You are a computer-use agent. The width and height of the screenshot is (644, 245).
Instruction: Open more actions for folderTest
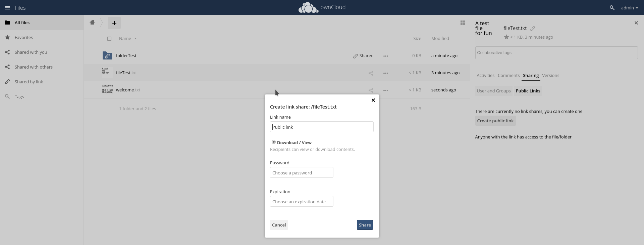click(386, 56)
